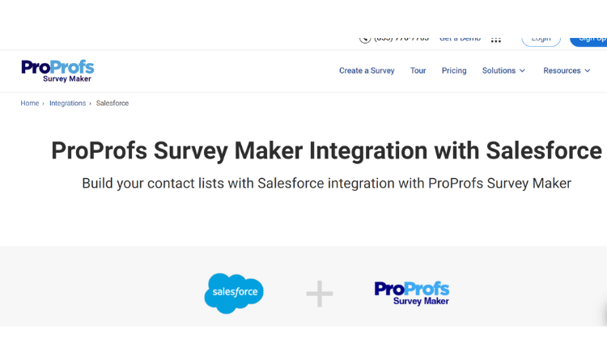Open the Tour page
The width and height of the screenshot is (607, 364).
tap(418, 71)
